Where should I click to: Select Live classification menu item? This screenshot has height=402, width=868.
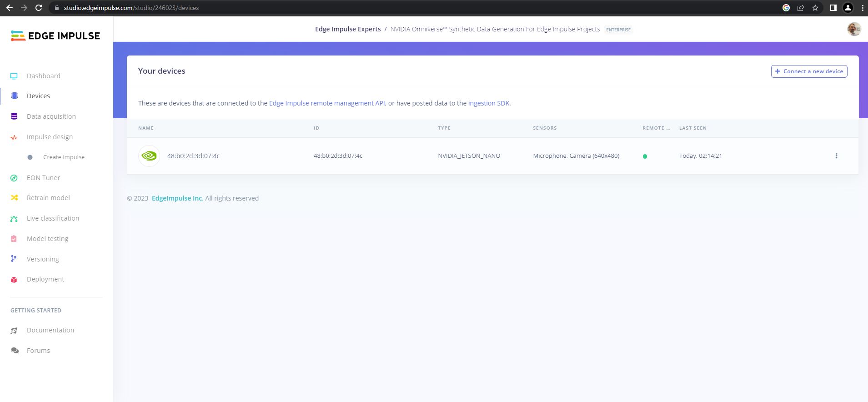[x=53, y=218]
